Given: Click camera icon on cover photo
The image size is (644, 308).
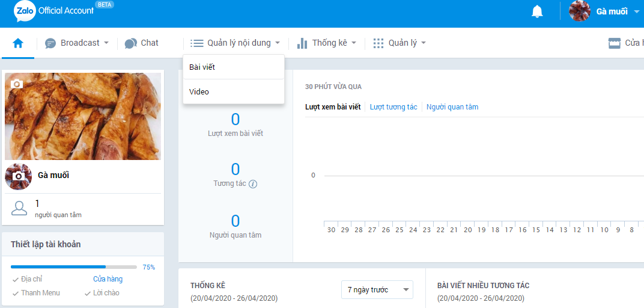Looking at the screenshot, I should (x=17, y=84).
